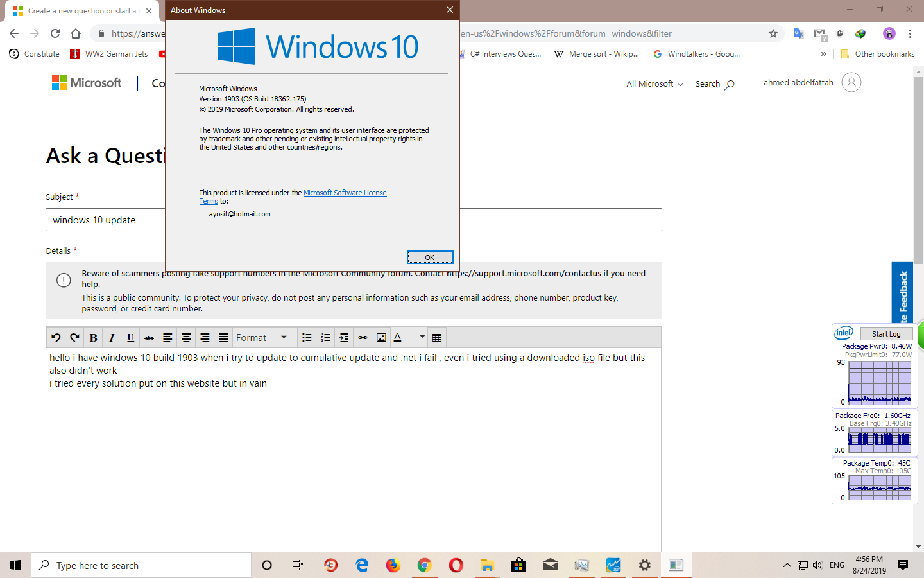
Task: Open the Other bookmarks folder
Action: coord(877,54)
